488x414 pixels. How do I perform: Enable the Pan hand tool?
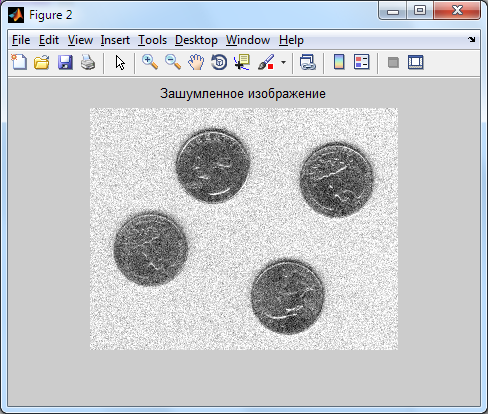coord(196,62)
